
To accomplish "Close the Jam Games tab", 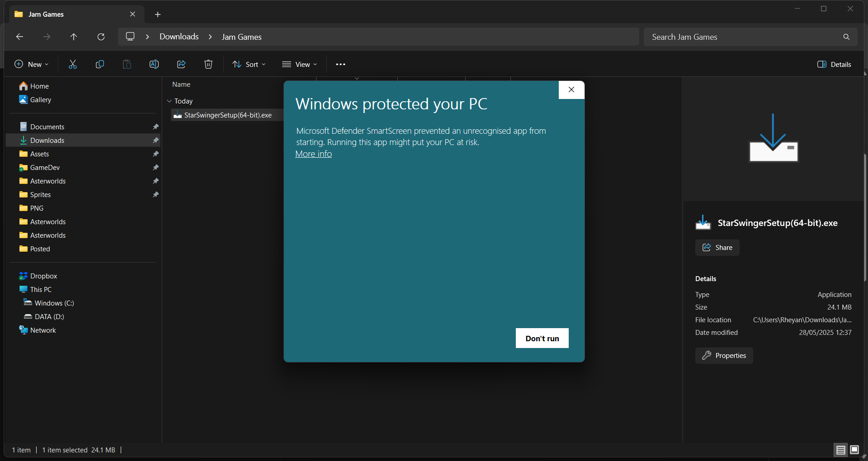I will point(132,14).
